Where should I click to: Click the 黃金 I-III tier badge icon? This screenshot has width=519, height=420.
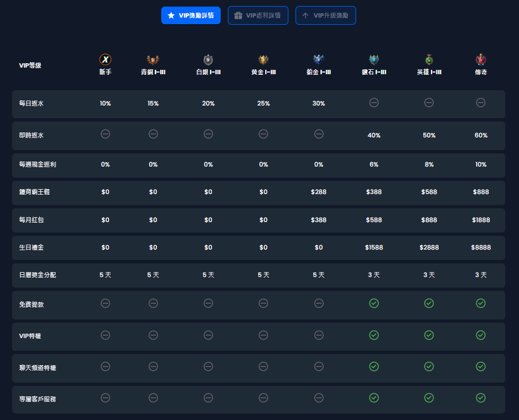coord(263,59)
